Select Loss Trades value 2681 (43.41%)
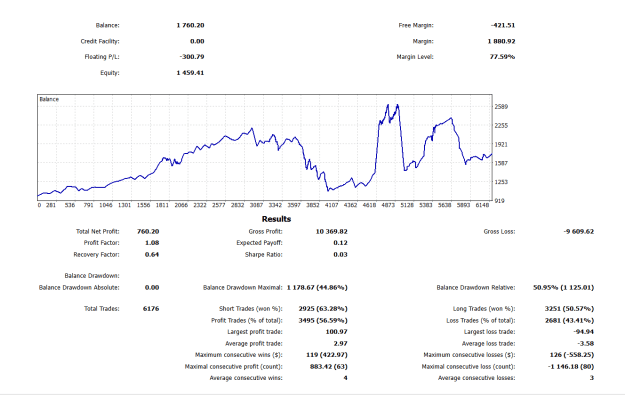Image resolution: width=625 pixels, height=395 pixels. click(569, 320)
